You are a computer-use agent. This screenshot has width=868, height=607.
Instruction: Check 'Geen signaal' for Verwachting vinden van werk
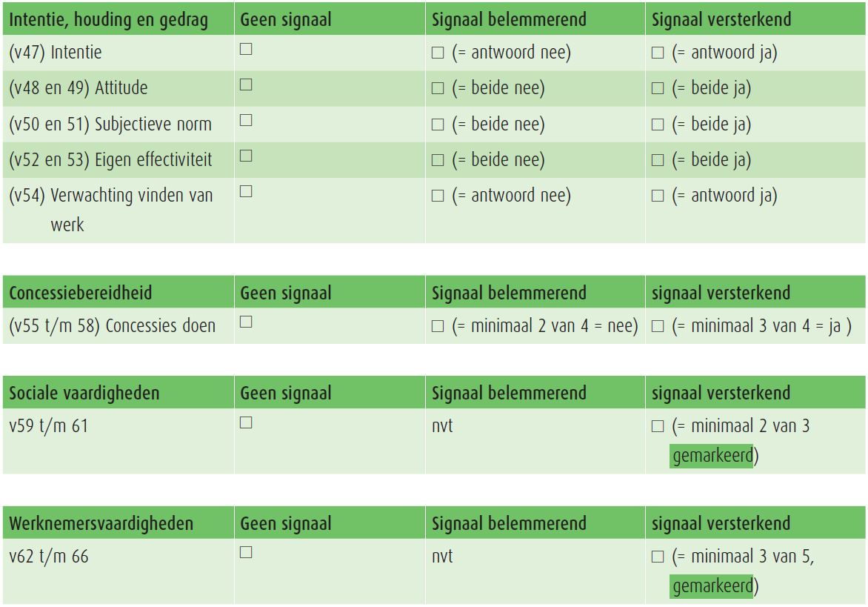coord(246,191)
